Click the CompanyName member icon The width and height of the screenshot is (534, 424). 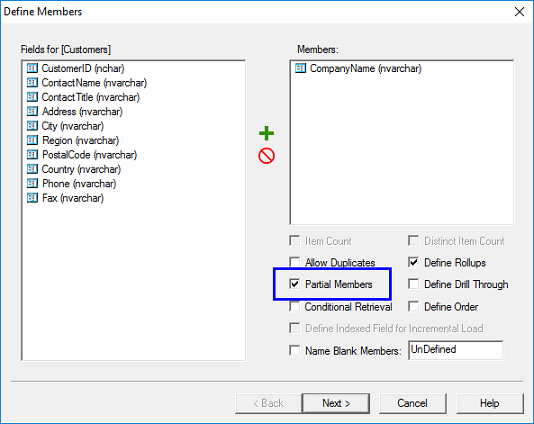pos(300,68)
